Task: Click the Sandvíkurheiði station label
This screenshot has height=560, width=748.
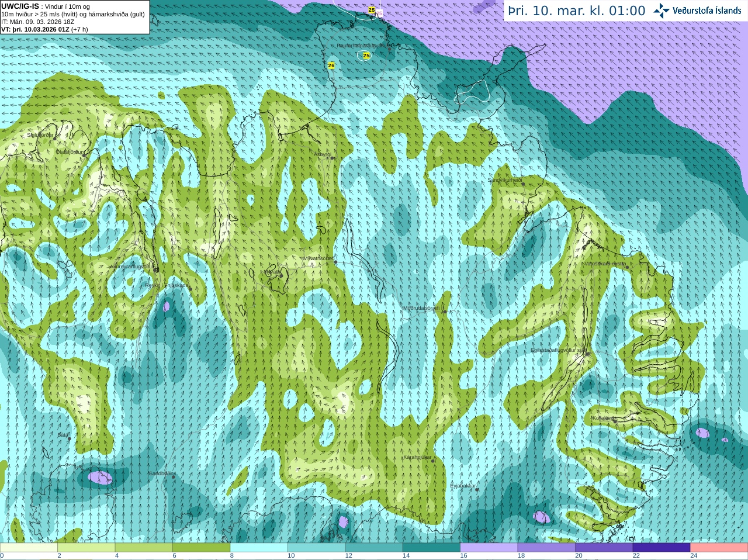Action: click(505, 180)
